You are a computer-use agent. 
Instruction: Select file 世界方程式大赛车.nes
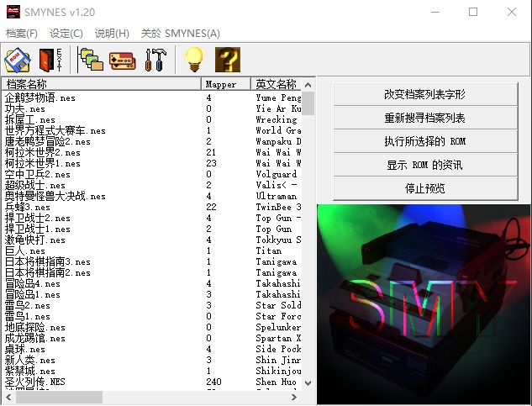pos(55,130)
